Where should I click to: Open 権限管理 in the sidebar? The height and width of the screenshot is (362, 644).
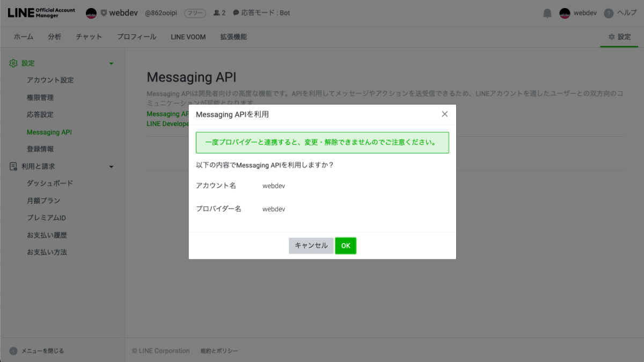[40, 98]
